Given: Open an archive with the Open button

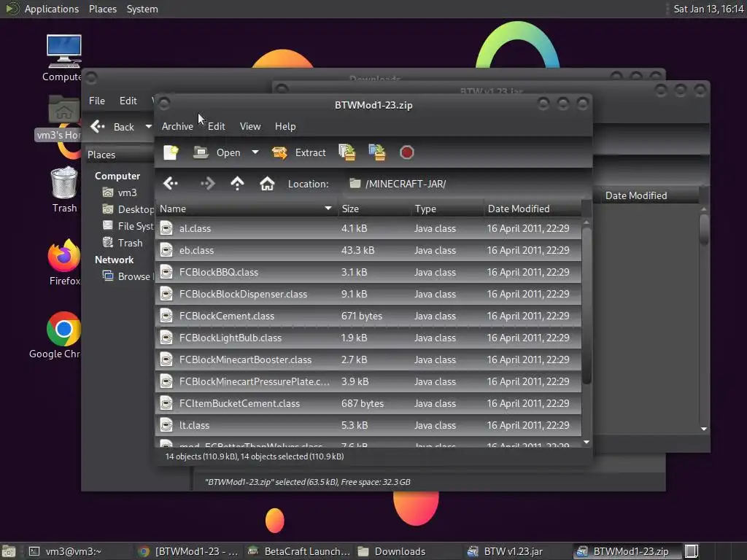Looking at the screenshot, I should click(x=217, y=152).
